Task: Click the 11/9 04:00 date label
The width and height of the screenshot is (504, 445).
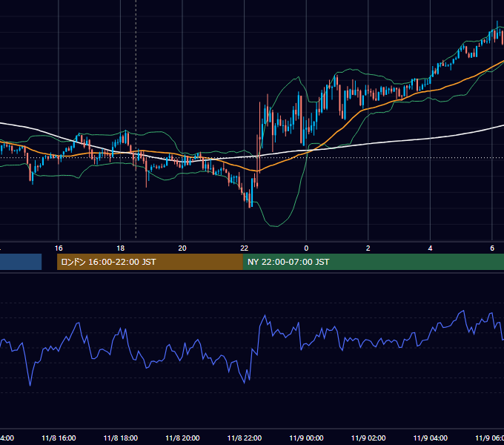Action: pyautogui.click(x=431, y=438)
